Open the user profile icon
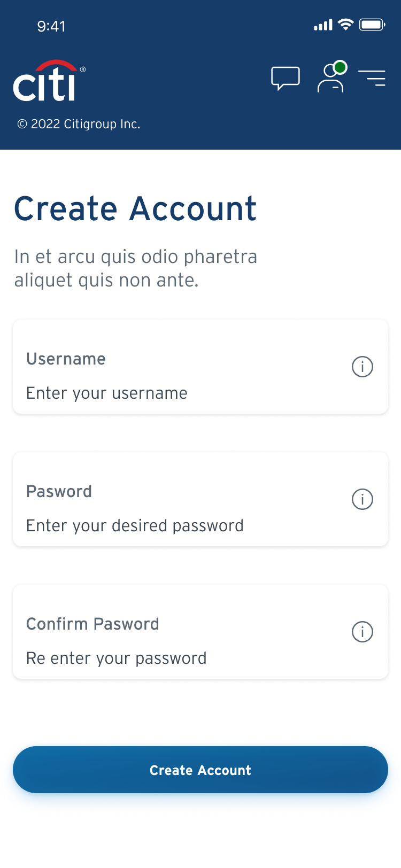401x868 pixels. (332, 77)
